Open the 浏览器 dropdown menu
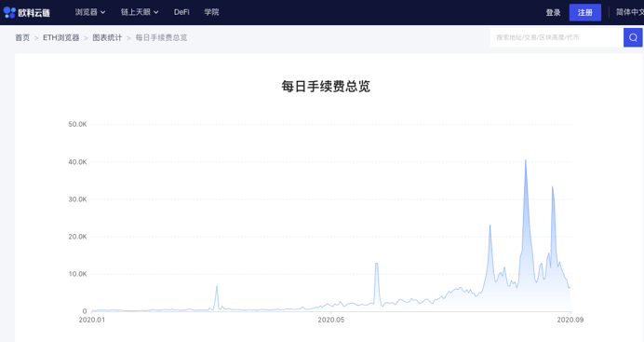The width and height of the screenshot is (644, 342). click(x=90, y=12)
